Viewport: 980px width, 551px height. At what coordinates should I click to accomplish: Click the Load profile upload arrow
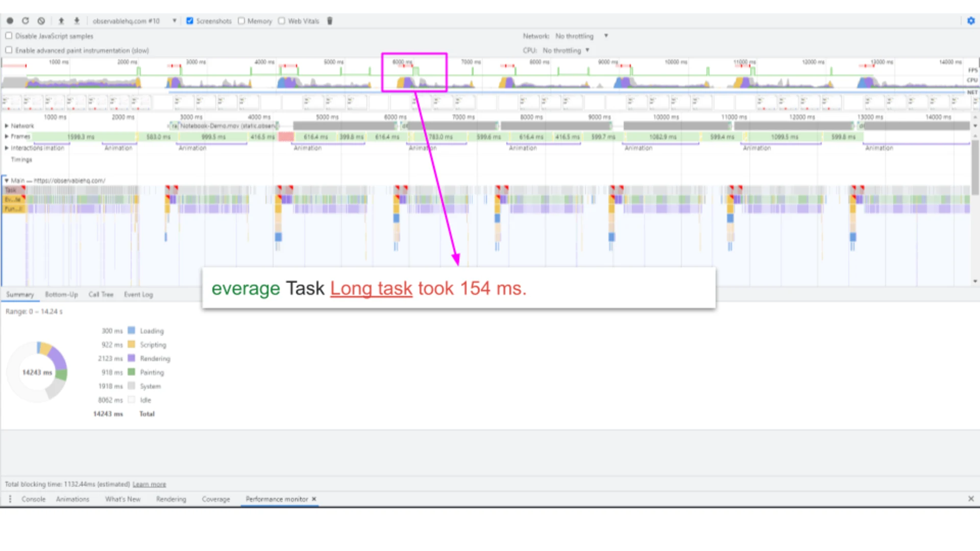coord(61,21)
